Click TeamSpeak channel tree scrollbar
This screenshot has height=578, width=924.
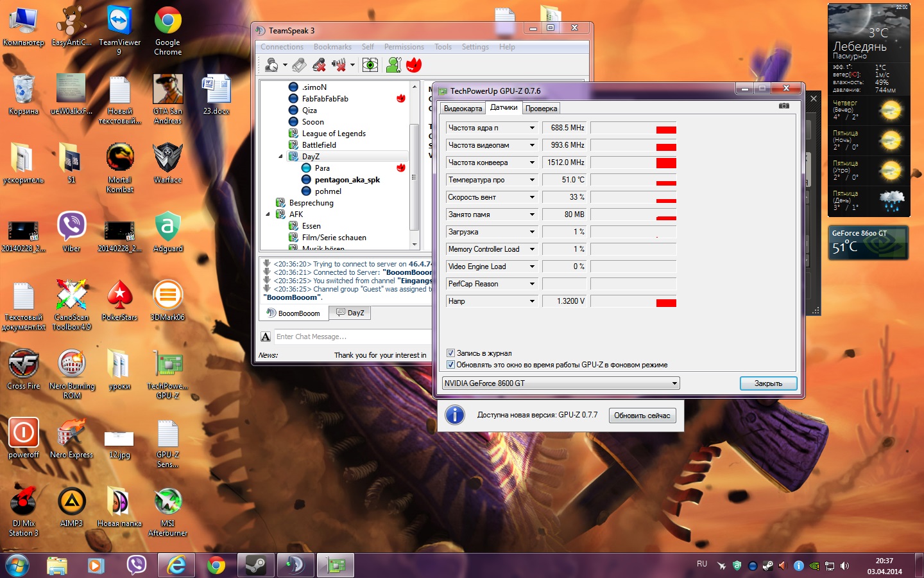(414, 177)
